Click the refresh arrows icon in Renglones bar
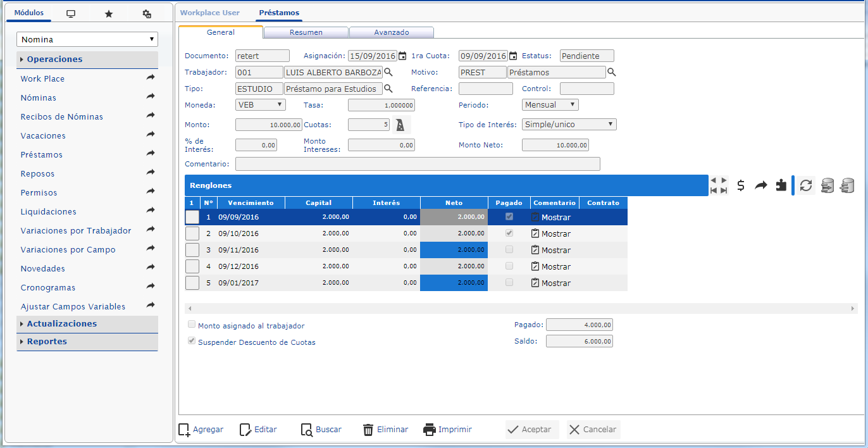Screen dimensions: 868x448 coord(805,185)
